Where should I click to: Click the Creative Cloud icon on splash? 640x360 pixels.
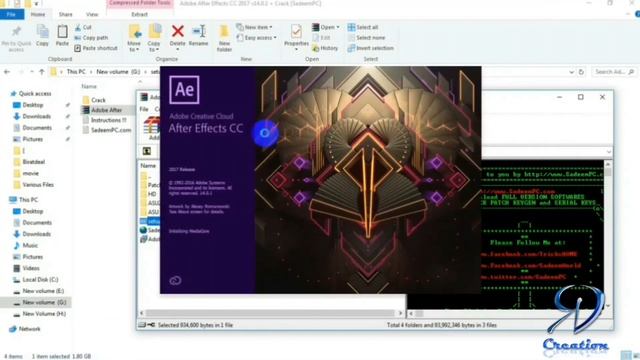click(x=175, y=280)
